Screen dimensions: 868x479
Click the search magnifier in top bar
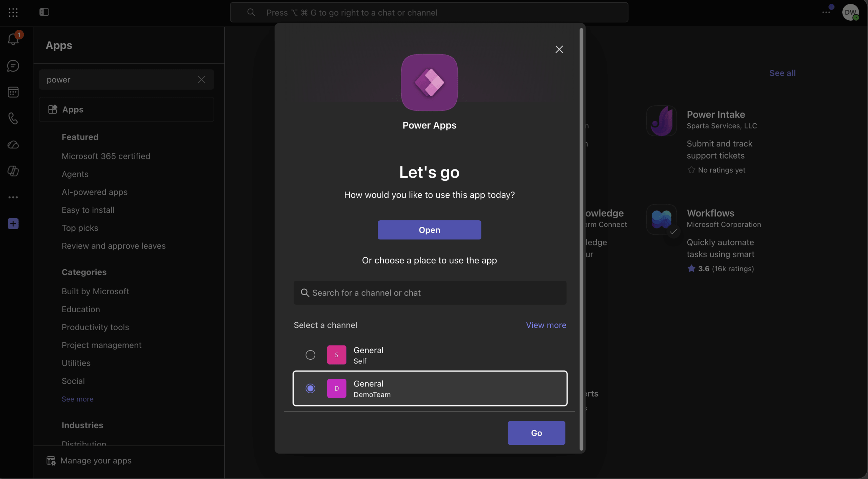[251, 13]
